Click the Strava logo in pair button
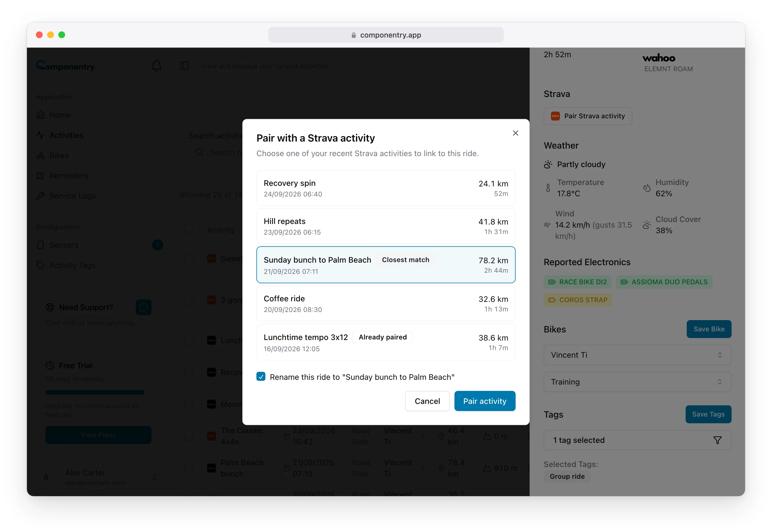This screenshot has height=532, width=772. click(x=555, y=116)
